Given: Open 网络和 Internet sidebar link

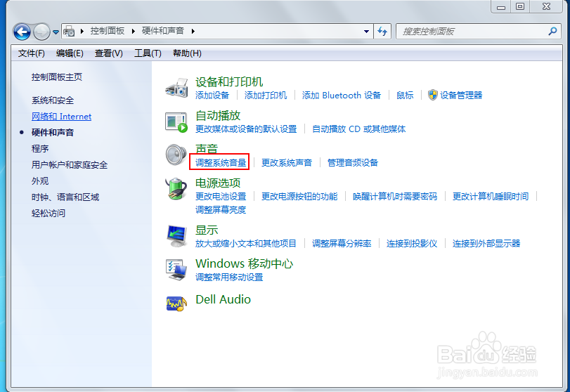Looking at the screenshot, I should coord(61,116).
